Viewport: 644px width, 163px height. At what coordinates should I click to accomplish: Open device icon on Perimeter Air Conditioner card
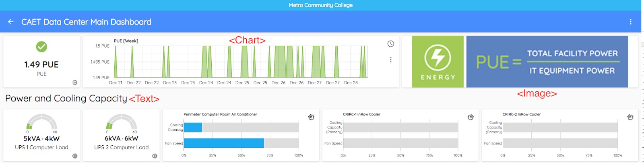click(311, 117)
